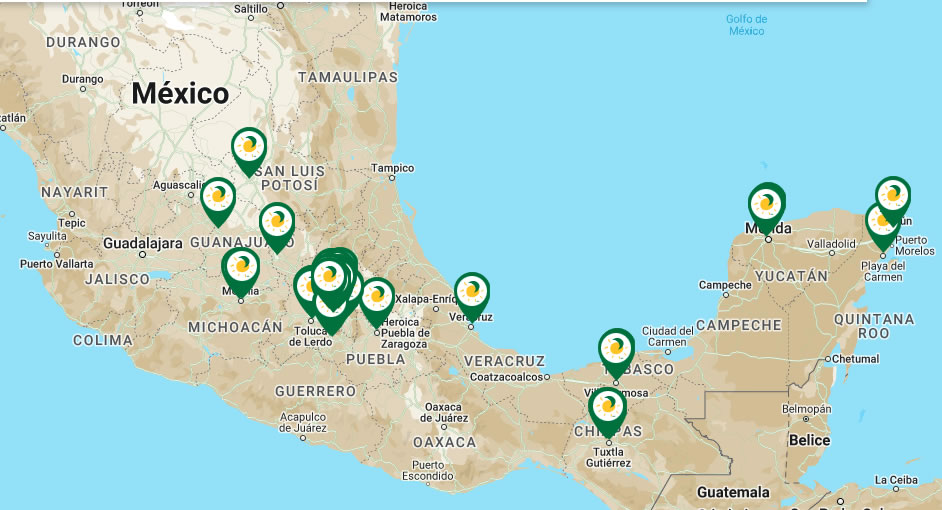The height and width of the screenshot is (510, 942).
Task: Select the pin marking Morelia
Action: click(241, 272)
